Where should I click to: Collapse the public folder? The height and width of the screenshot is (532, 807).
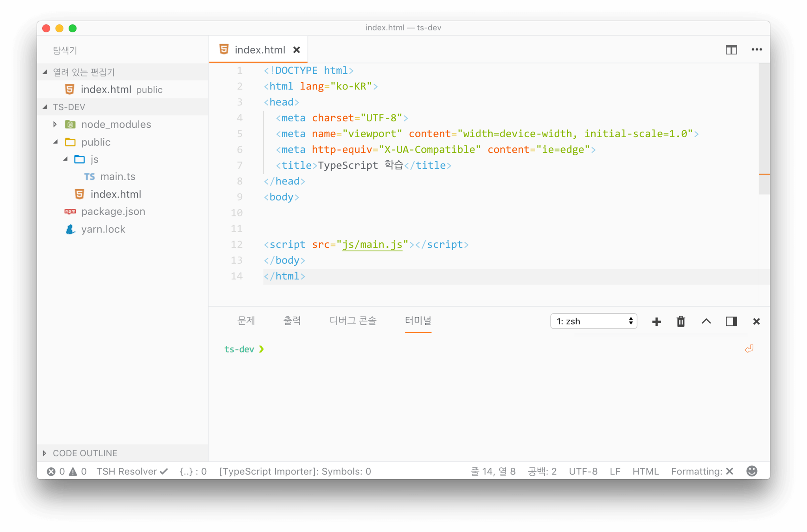(x=95, y=142)
